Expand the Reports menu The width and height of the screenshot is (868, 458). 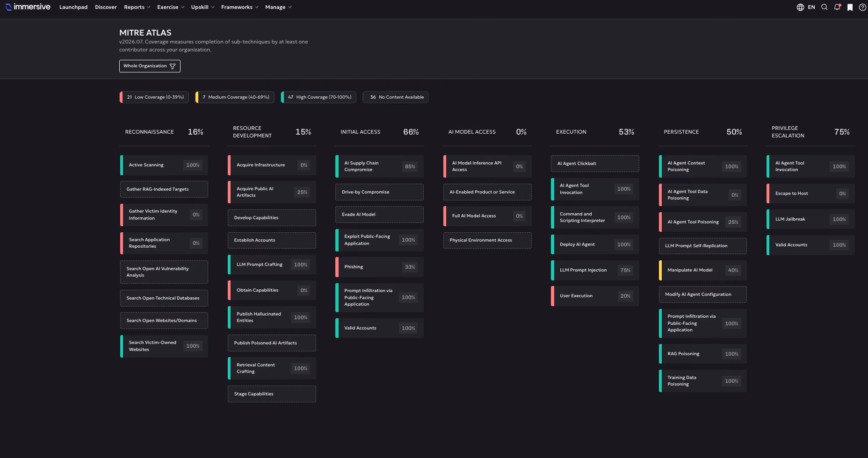(x=137, y=7)
